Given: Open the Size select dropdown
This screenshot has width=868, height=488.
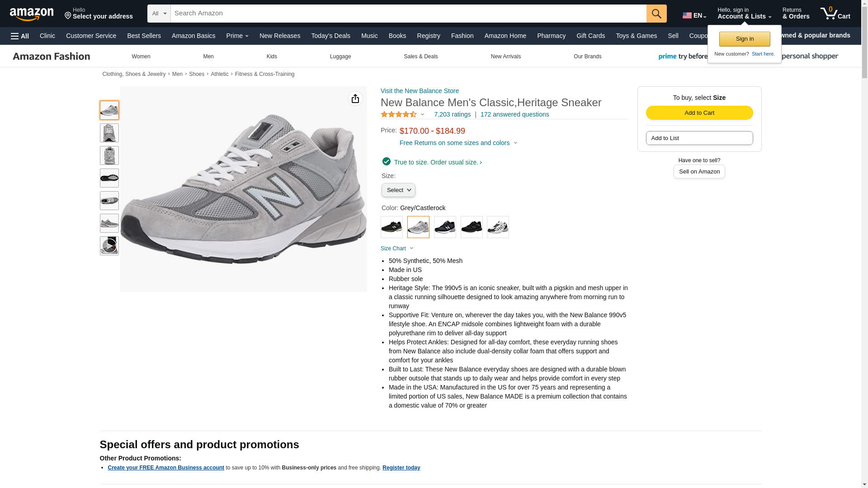Looking at the screenshot, I should [x=398, y=190].
